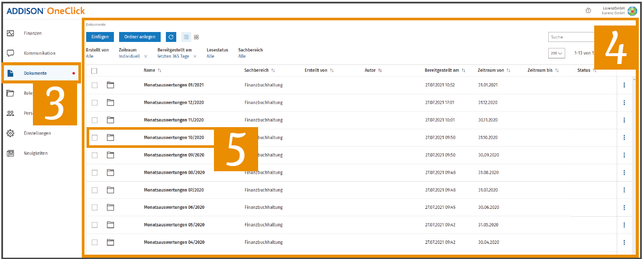Open more options for Monatsauswertungen 01/2021

(624, 85)
